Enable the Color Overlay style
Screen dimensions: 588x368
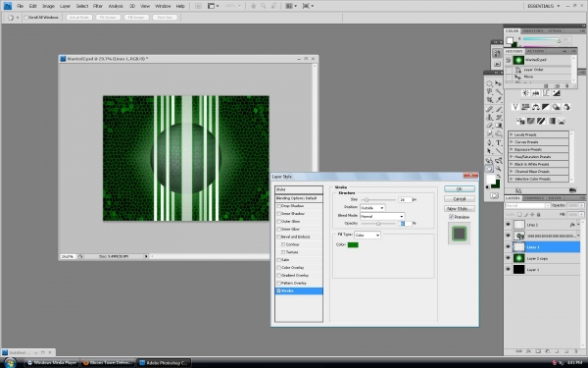tap(278, 267)
